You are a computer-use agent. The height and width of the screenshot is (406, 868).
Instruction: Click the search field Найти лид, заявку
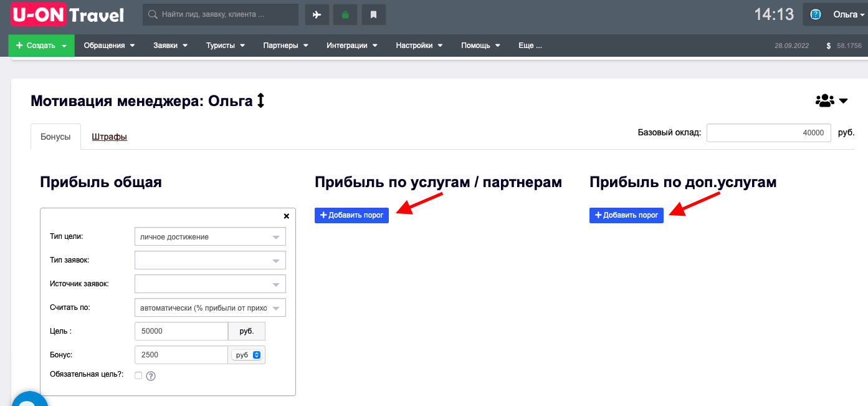221,14
